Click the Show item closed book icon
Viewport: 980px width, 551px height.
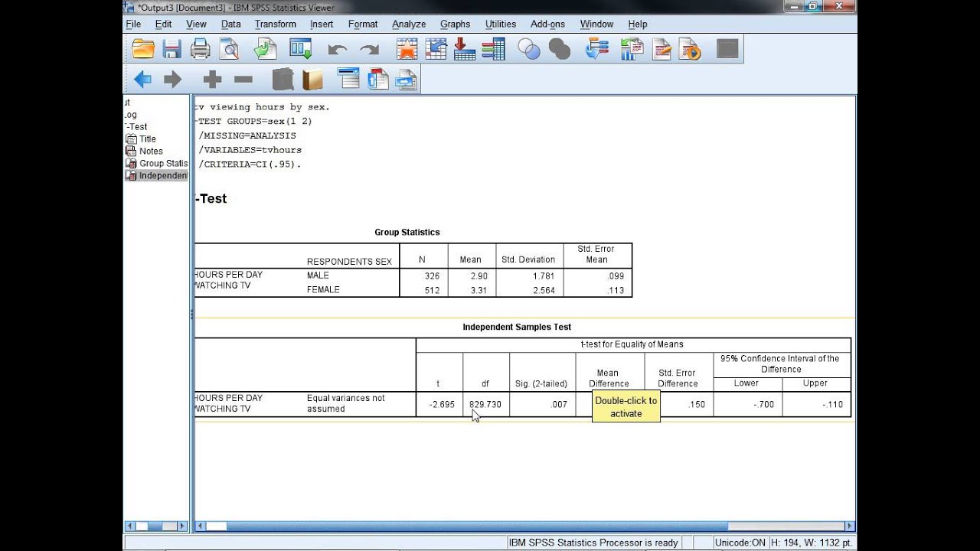283,79
